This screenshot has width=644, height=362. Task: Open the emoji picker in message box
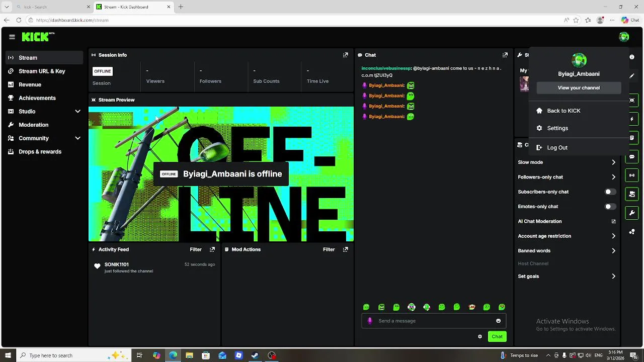point(499,321)
